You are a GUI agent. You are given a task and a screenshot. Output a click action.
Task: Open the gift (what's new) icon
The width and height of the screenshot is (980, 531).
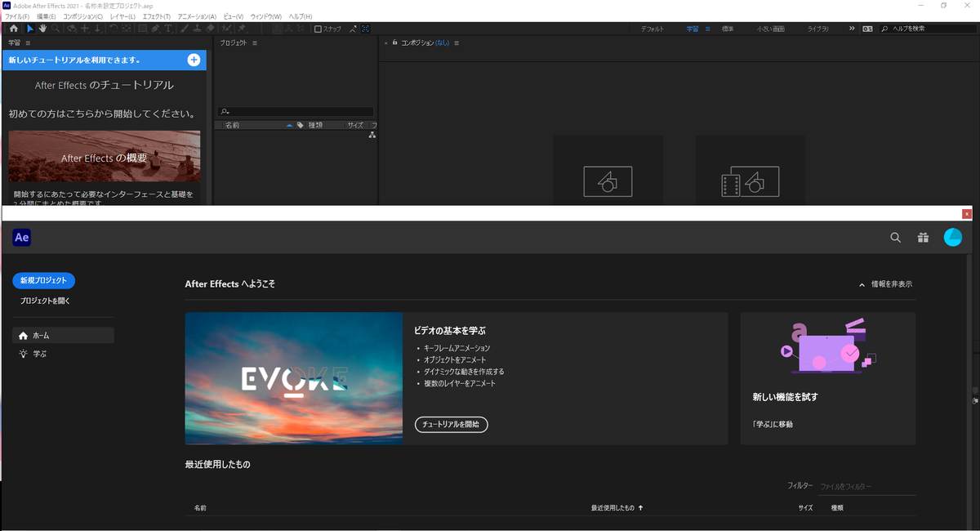click(923, 238)
